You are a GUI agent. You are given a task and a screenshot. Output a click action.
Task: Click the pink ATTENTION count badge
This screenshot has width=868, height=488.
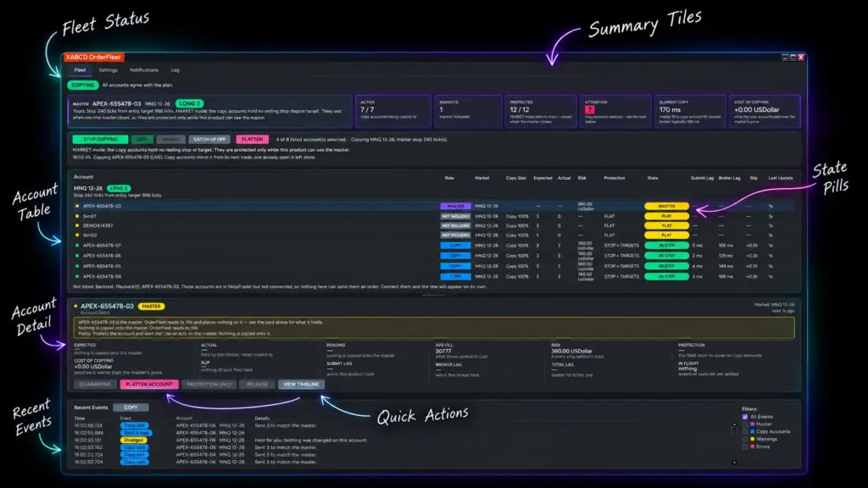pyautogui.click(x=590, y=109)
